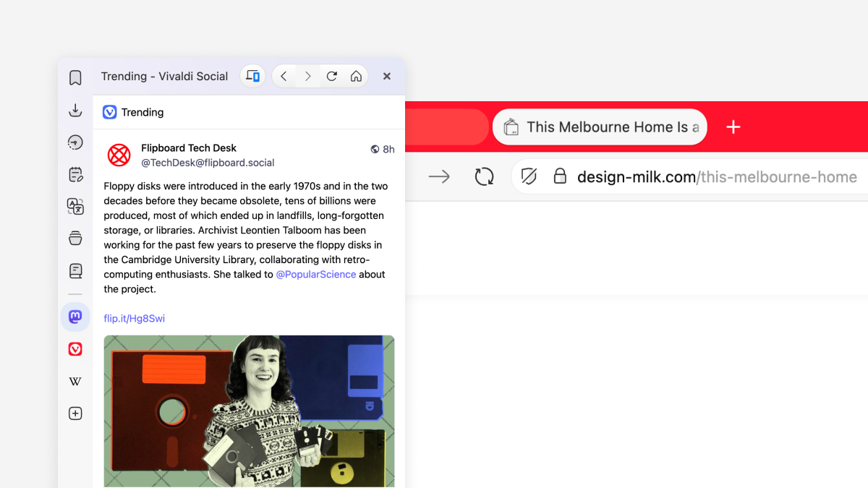Open the flip.it/Hg8Swi link
Screen dimensions: 868x488
134,318
